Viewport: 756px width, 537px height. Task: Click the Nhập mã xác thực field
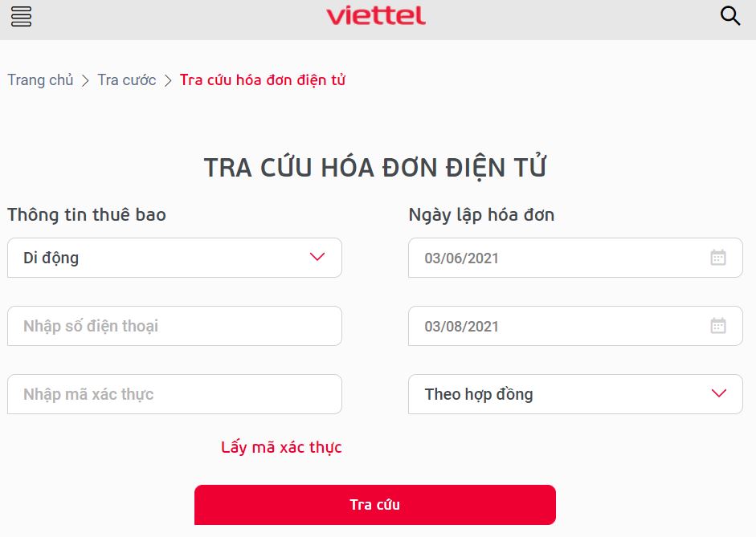[x=174, y=394]
